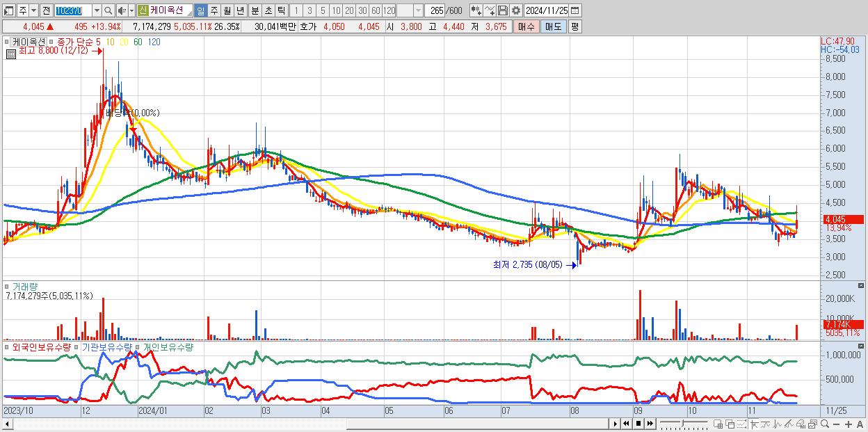Screen dimensions: 868x432
Task: Click the window-with-grid icon in the bottom toolbar
Action: (718, 424)
